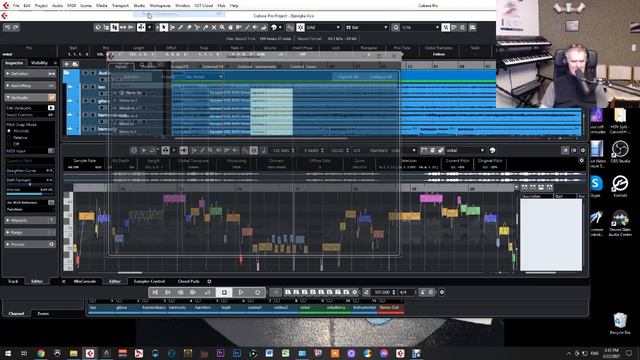Viewport: 640px width, 360px height.
Task: Click the sample editor play audition button
Action: tap(144, 151)
